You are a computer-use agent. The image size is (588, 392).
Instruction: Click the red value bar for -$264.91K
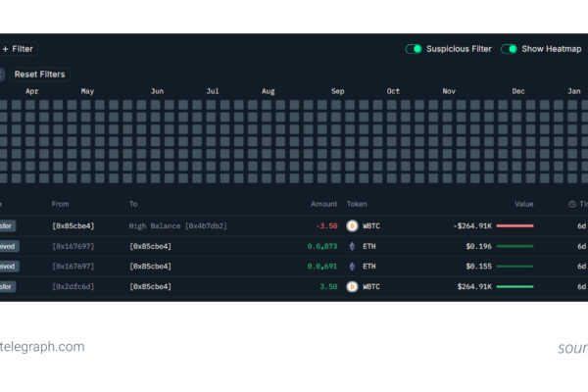pyautogui.click(x=515, y=225)
